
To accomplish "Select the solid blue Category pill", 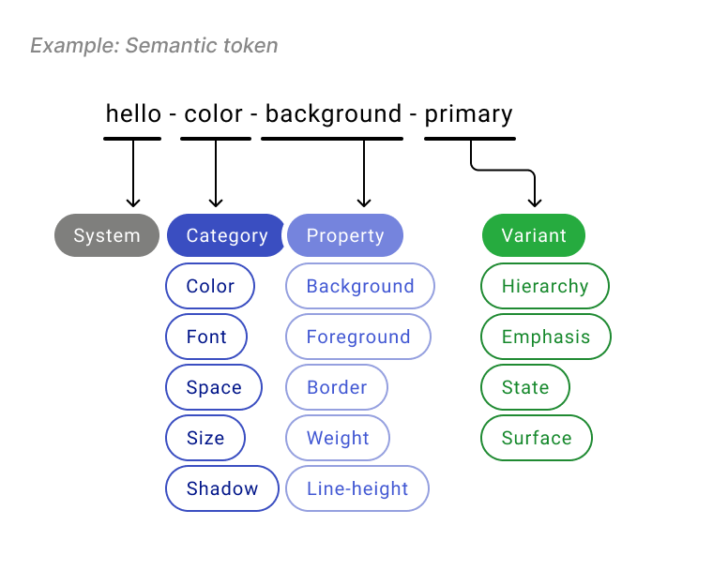I will pyautogui.click(x=226, y=235).
